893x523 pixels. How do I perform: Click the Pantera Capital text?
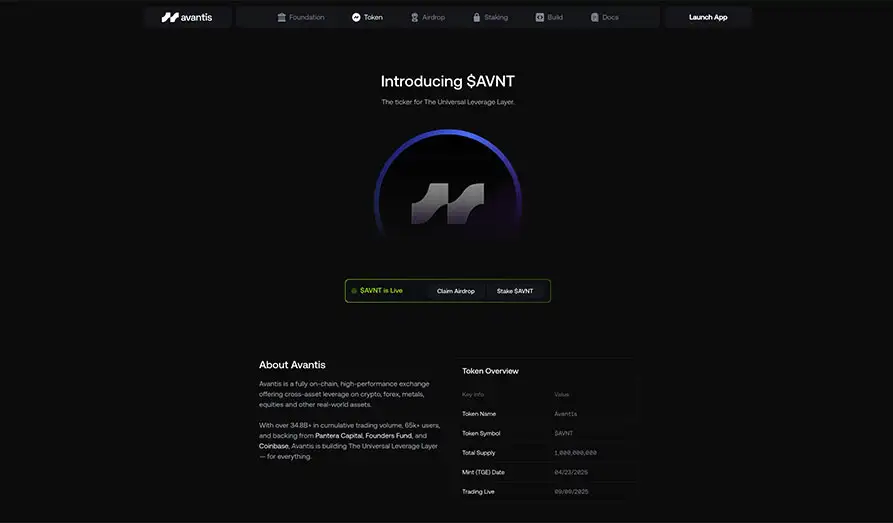point(339,435)
